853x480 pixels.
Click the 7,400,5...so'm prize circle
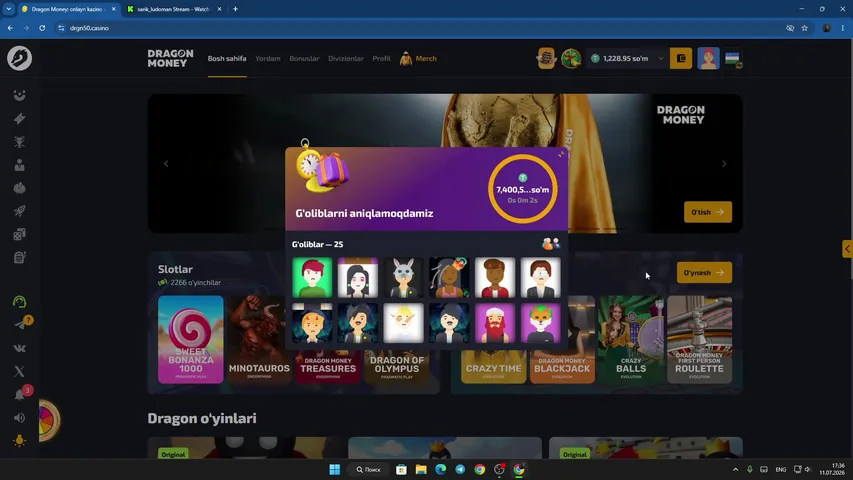coord(522,189)
